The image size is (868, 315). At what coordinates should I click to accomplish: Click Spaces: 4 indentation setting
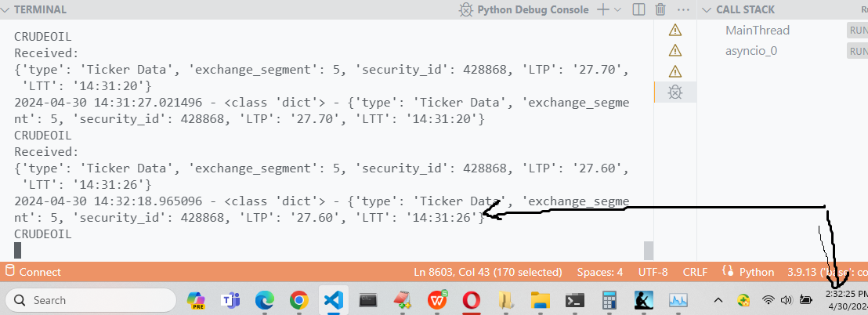[600, 272]
